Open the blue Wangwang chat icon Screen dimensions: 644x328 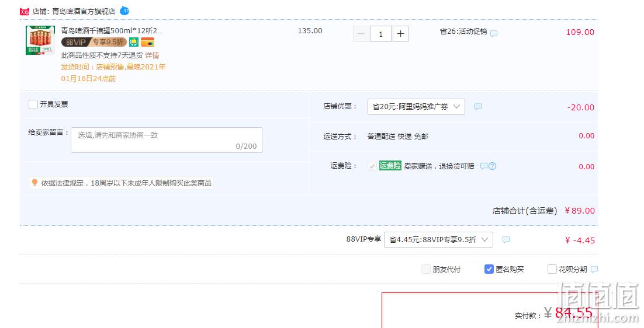tap(124, 11)
